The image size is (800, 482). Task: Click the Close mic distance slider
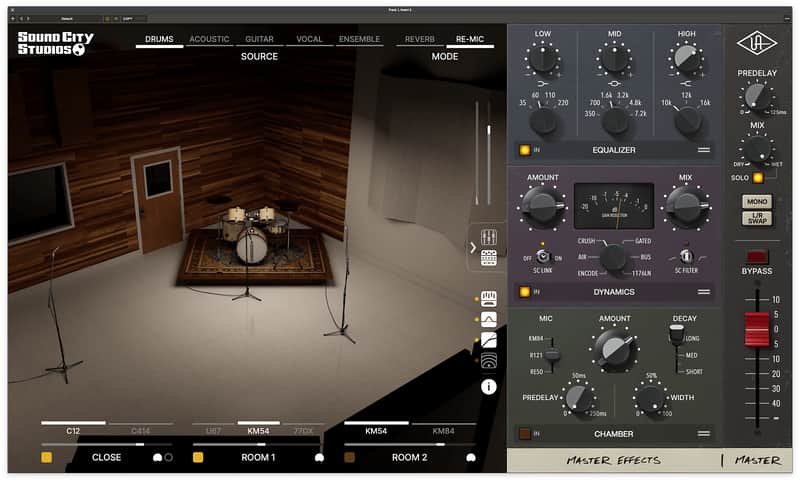pos(107,445)
